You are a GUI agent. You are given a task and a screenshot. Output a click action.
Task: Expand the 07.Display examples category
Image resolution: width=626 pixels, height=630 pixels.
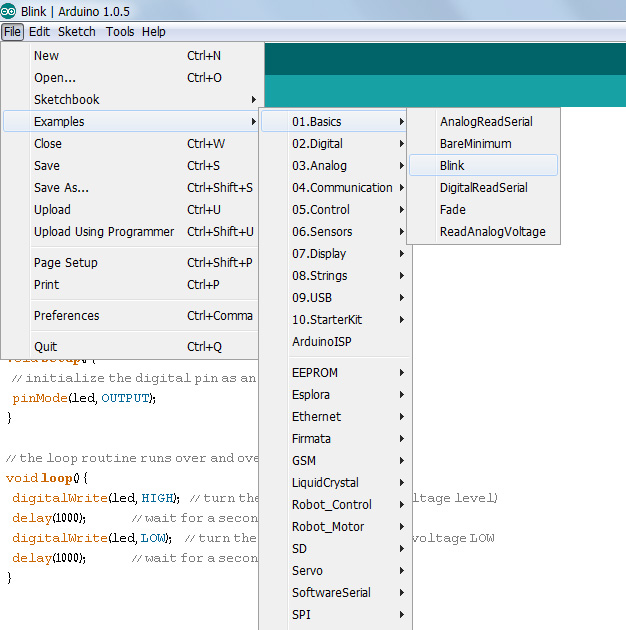(x=334, y=254)
